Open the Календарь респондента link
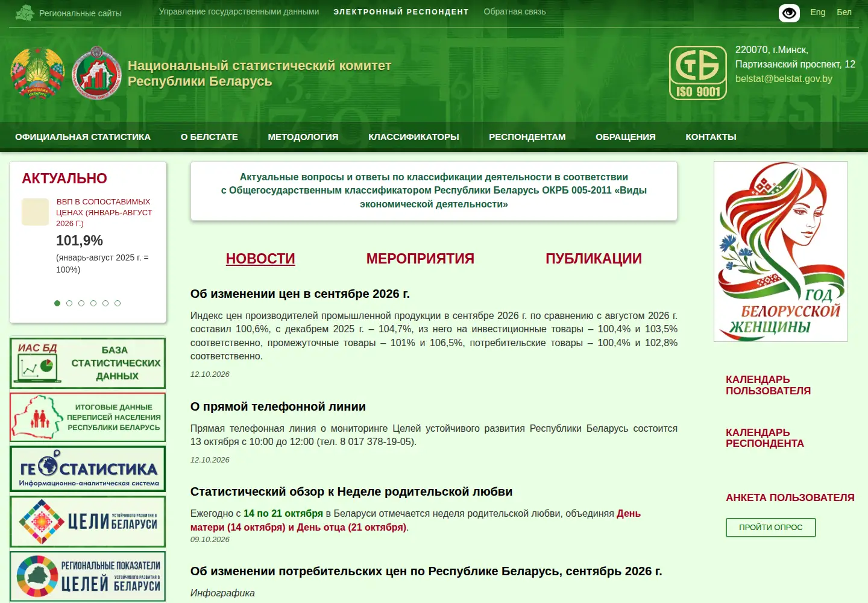868x603 pixels. pos(765,438)
